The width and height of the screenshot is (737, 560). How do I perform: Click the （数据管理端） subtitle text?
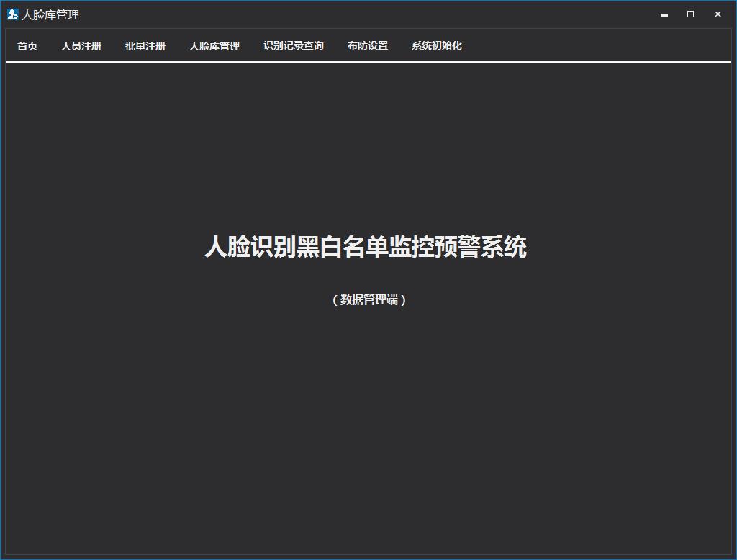tap(369, 299)
